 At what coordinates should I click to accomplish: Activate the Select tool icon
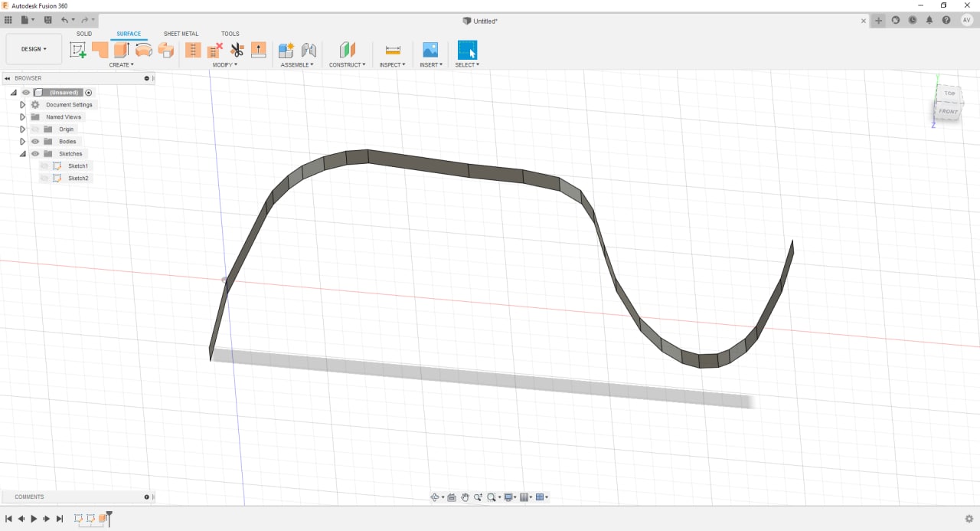tap(467, 50)
